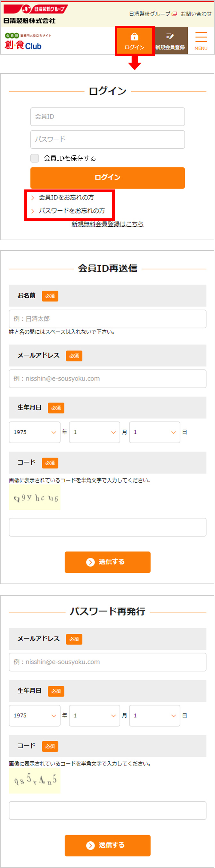Follow 新規無料会員登録はこちら link
The image size is (215, 868).
(108, 224)
